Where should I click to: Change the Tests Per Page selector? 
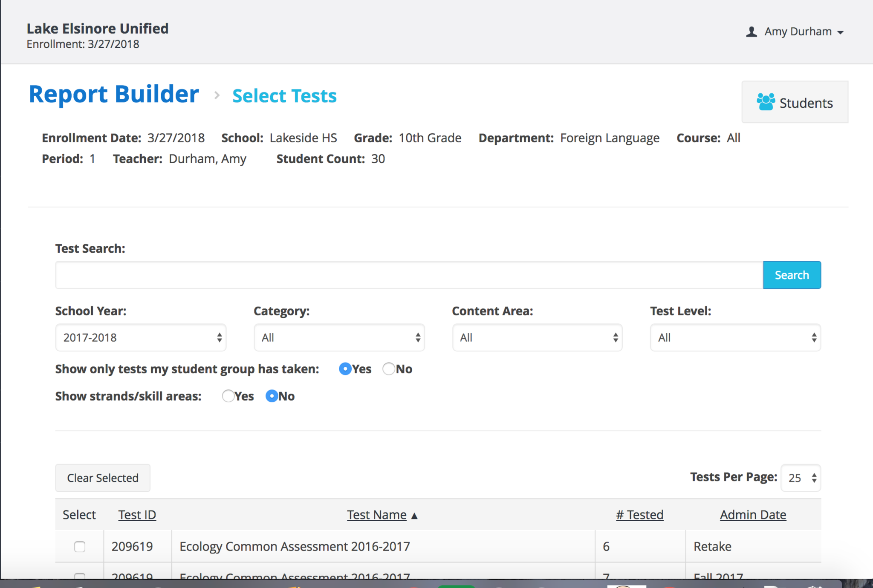801,478
